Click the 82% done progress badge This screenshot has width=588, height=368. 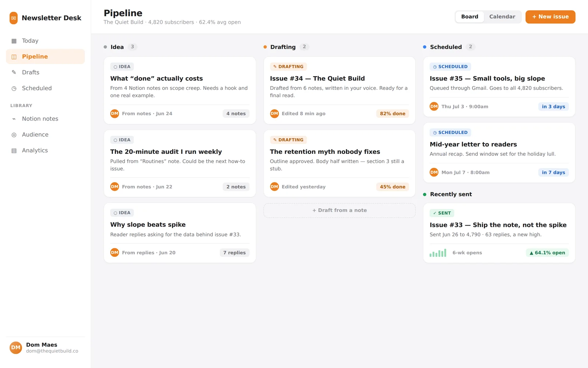click(392, 114)
